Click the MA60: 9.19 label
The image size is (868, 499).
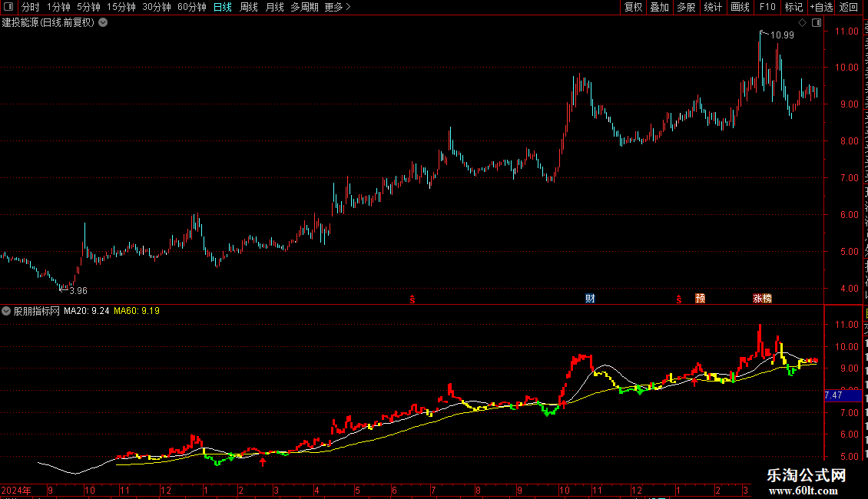137,311
